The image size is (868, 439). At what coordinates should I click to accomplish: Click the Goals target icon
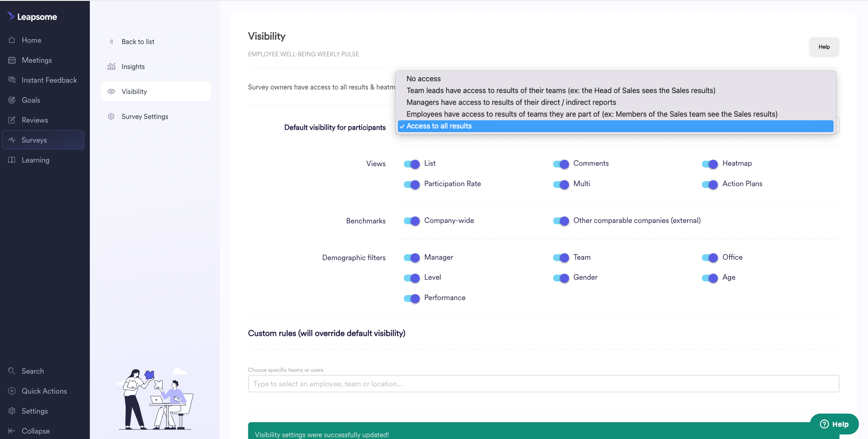[x=12, y=100]
